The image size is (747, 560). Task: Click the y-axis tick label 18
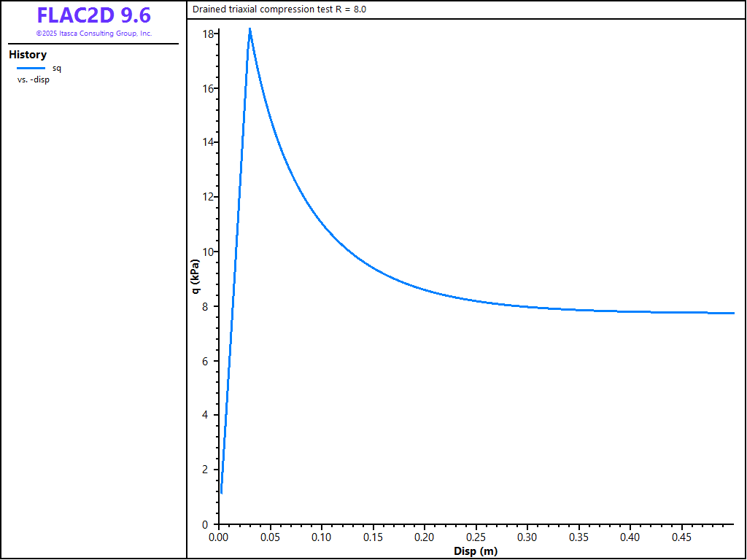coord(208,34)
